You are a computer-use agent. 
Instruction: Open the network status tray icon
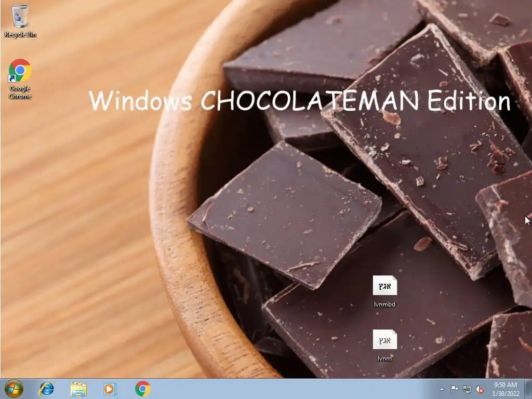[x=467, y=389]
